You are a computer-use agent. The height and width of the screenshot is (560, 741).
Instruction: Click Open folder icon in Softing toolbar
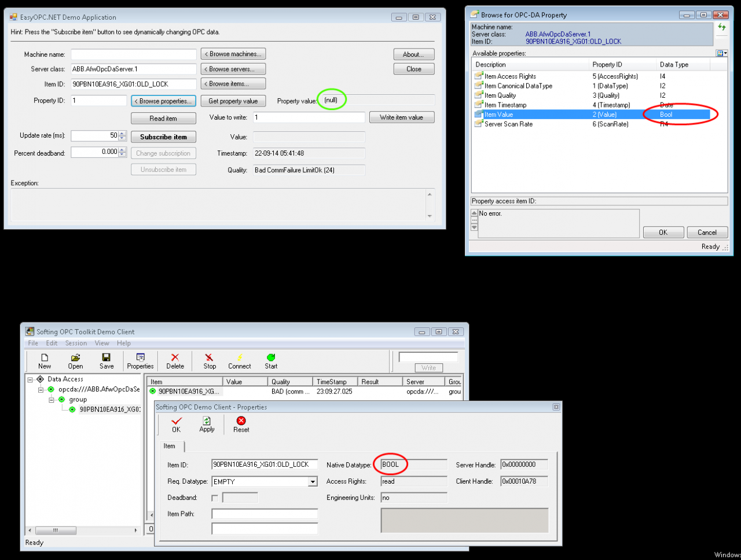[x=75, y=358]
